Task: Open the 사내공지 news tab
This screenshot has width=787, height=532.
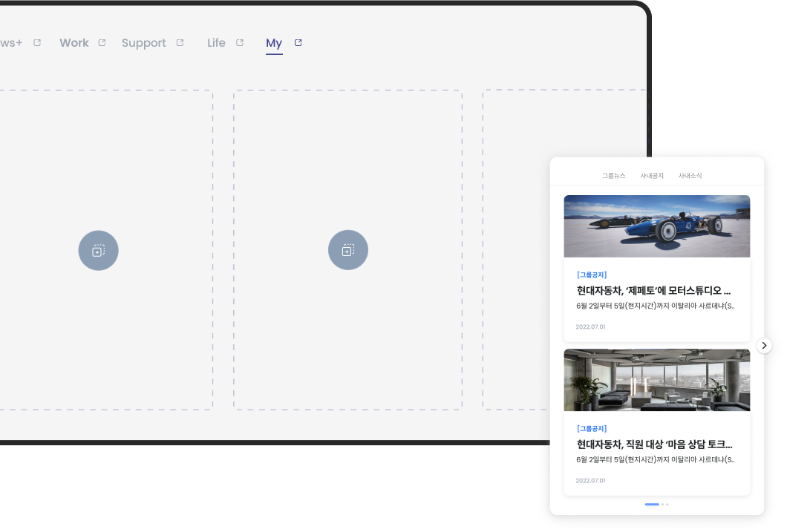Action: coord(652,176)
